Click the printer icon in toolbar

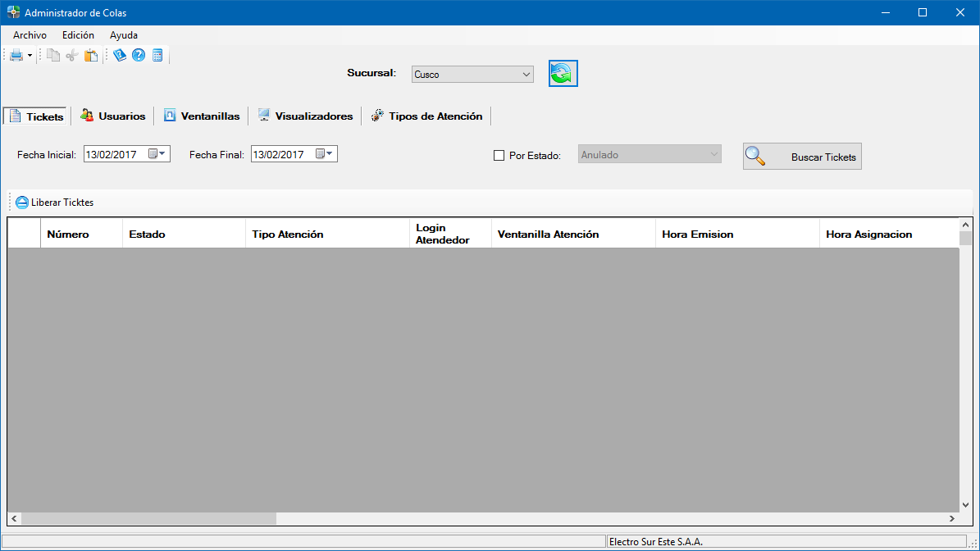[x=16, y=56]
